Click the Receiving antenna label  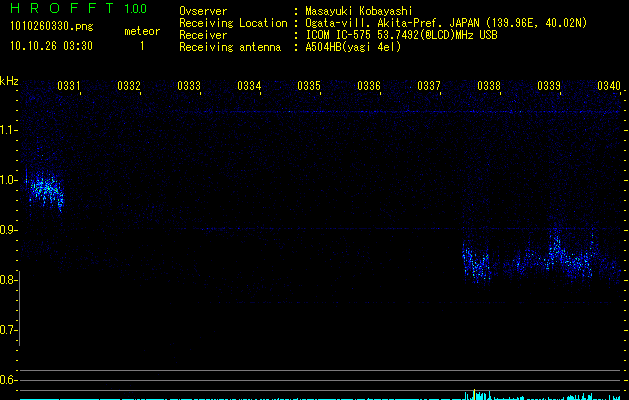click(x=230, y=47)
